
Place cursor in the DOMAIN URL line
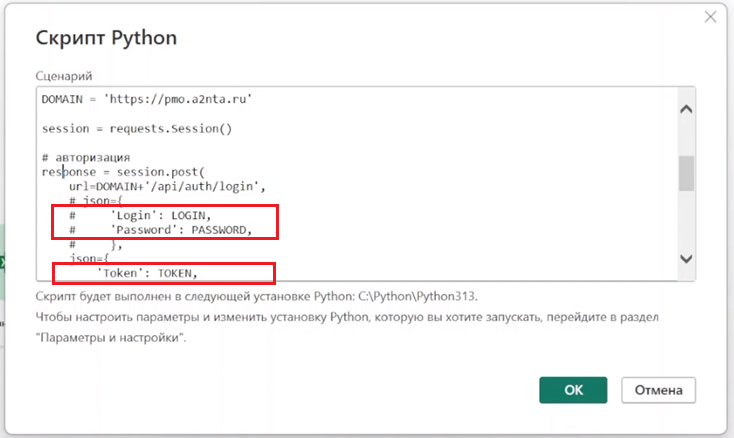(x=147, y=99)
